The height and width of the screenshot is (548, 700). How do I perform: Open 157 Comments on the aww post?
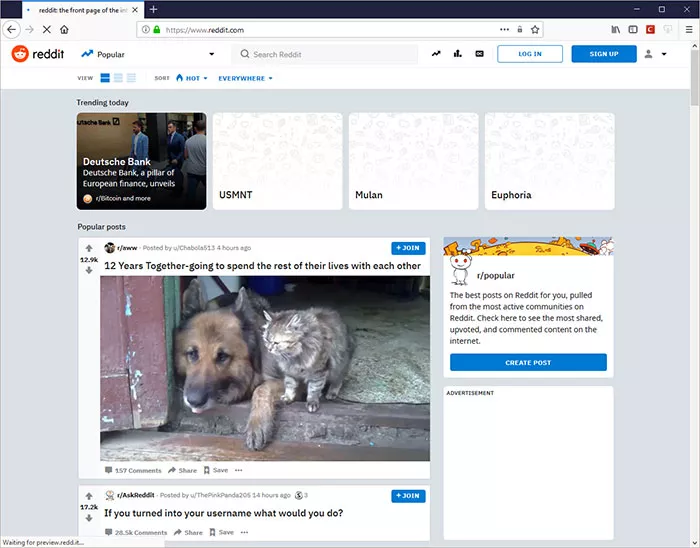[x=133, y=470]
